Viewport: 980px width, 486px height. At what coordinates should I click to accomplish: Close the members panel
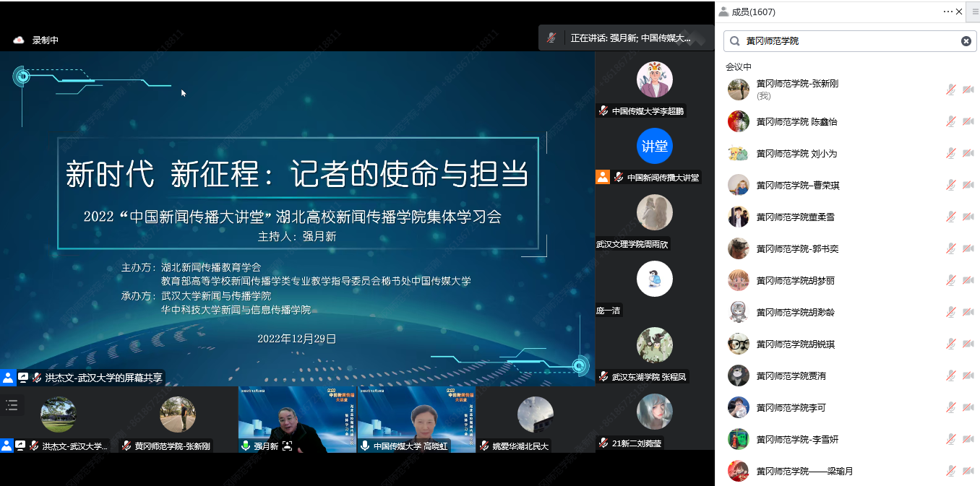click(959, 12)
